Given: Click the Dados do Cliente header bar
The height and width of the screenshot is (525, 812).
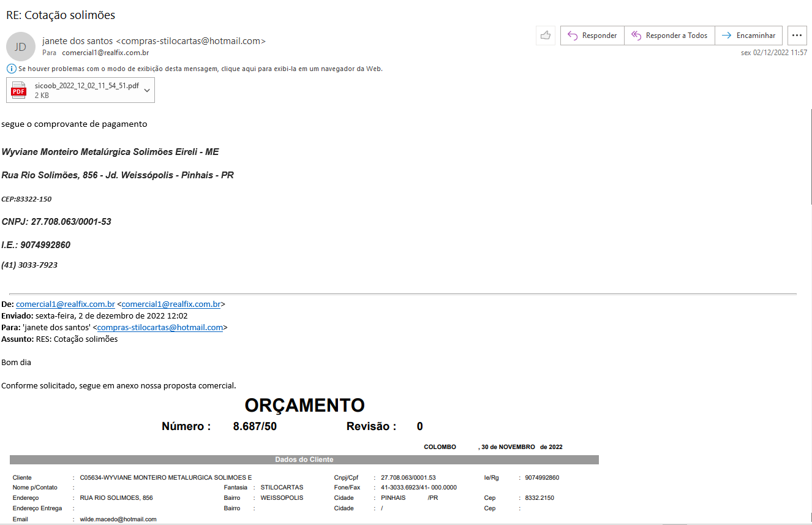Looking at the screenshot, I should click(x=304, y=459).
